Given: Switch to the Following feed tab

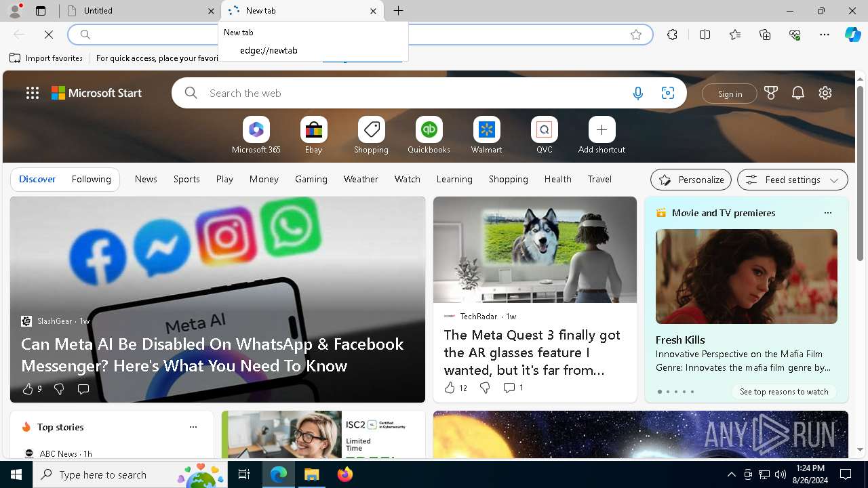Looking at the screenshot, I should [92, 180].
